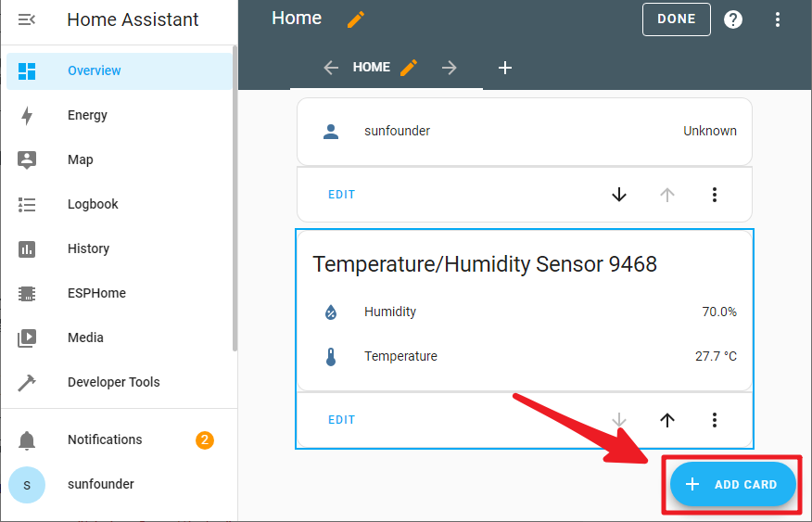Click the Logbook list icon
The width and height of the screenshot is (812, 522).
[26, 205]
